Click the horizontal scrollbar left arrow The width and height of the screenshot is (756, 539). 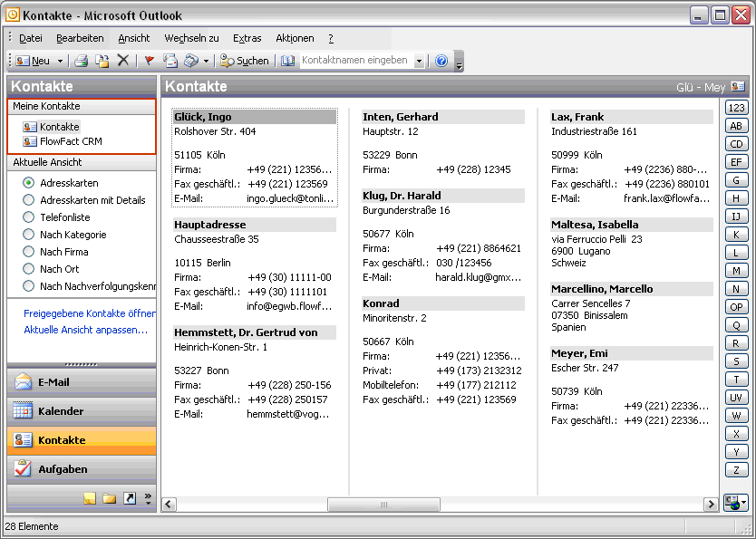pyautogui.click(x=169, y=505)
